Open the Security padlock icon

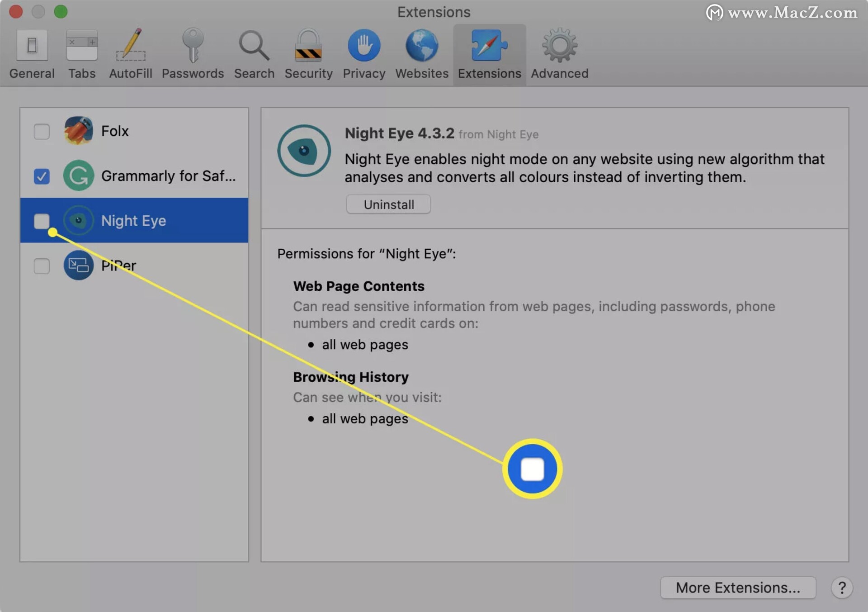click(308, 45)
